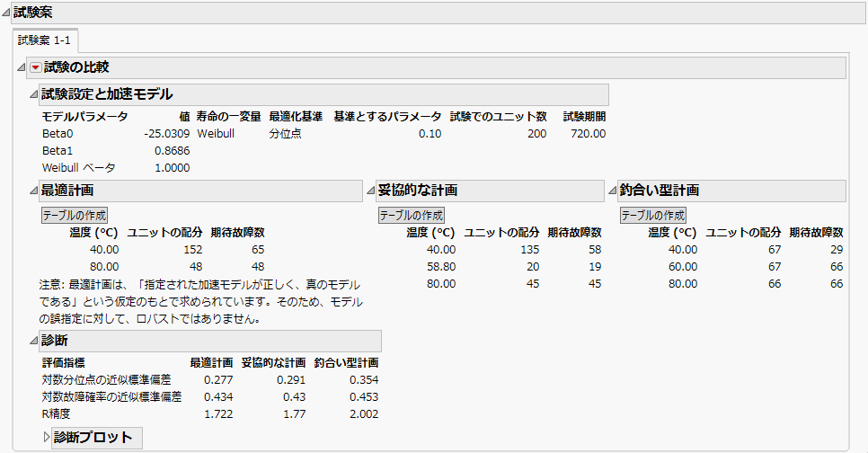
Task: Expand the 診断プロット section triangle
Action: (47, 438)
